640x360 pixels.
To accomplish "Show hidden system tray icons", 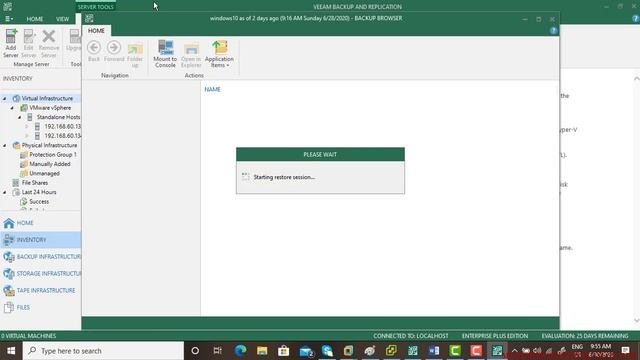I will [515, 351].
